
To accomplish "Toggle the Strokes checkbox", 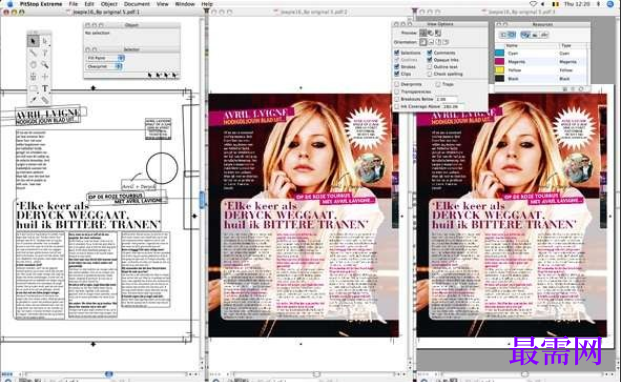I will (396, 67).
